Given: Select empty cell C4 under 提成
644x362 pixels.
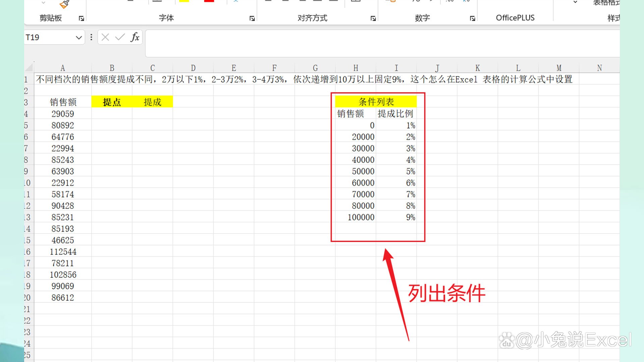Looking at the screenshot, I should click(x=152, y=114).
